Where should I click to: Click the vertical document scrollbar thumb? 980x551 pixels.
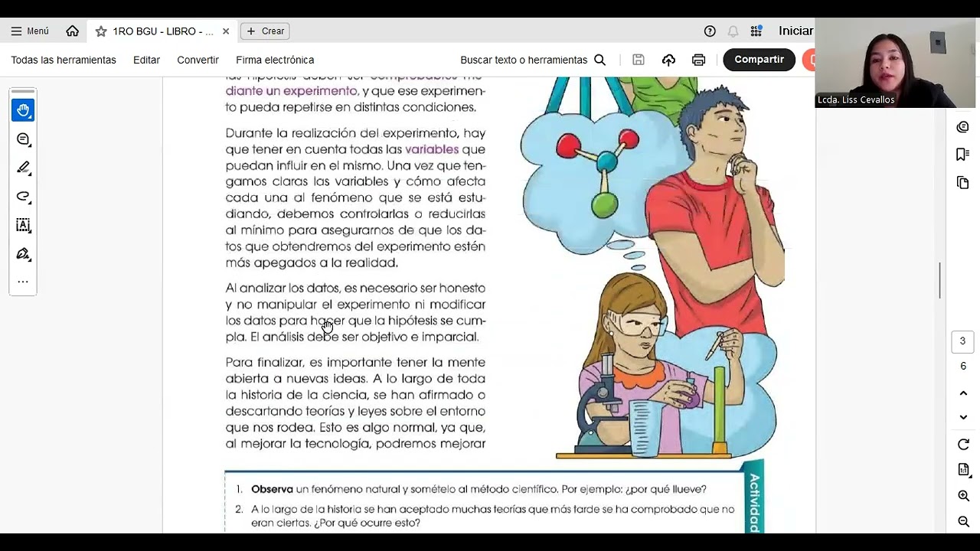click(x=939, y=281)
